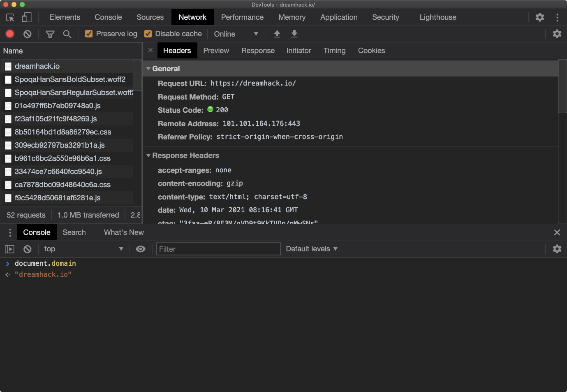The height and width of the screenshot is (392, 567).
Task: Uncheck the Disable cache checkbox
Action: [148, 34]
